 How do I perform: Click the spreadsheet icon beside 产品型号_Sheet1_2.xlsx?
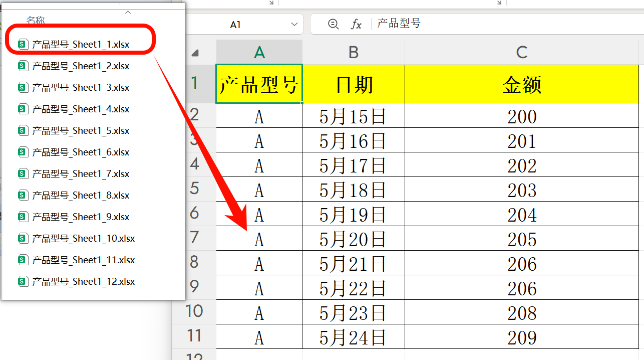23,66
